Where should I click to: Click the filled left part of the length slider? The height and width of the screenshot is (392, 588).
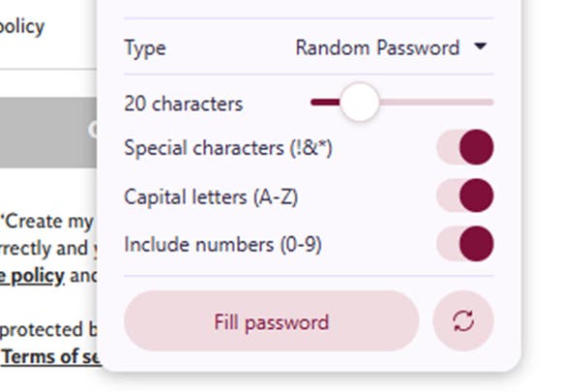pos(324,102)
